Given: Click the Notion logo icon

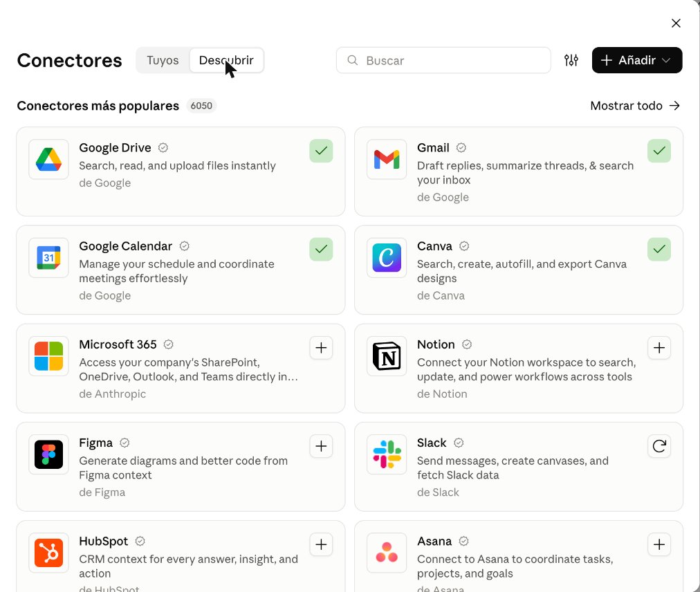Looking at the screenshot, I should 387,356.
